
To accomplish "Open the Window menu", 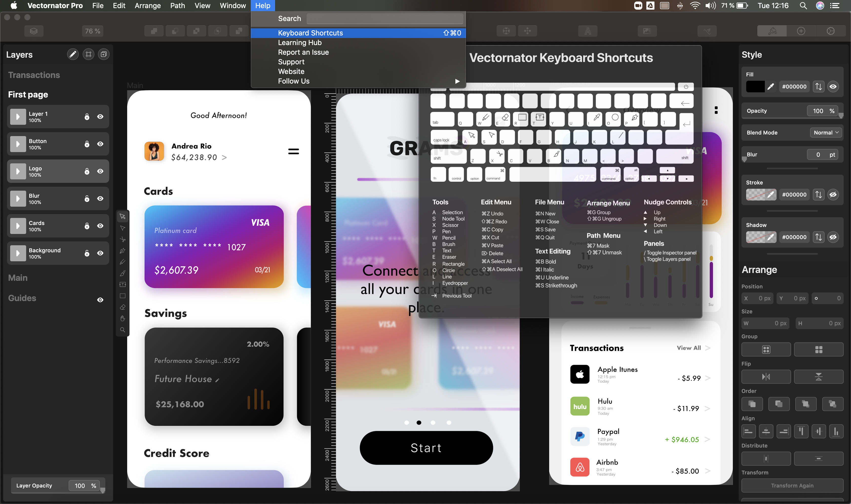I will pyautogui.click(x=233, y=5).
